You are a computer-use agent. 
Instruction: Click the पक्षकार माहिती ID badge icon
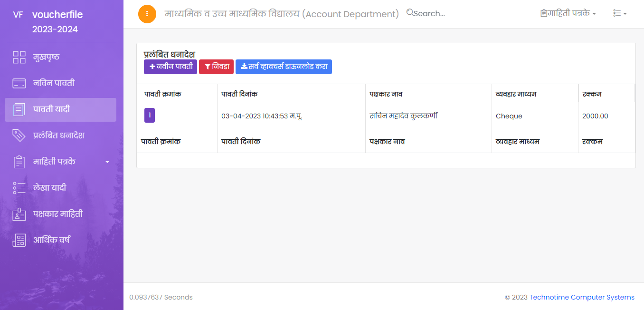coord(19,214)
